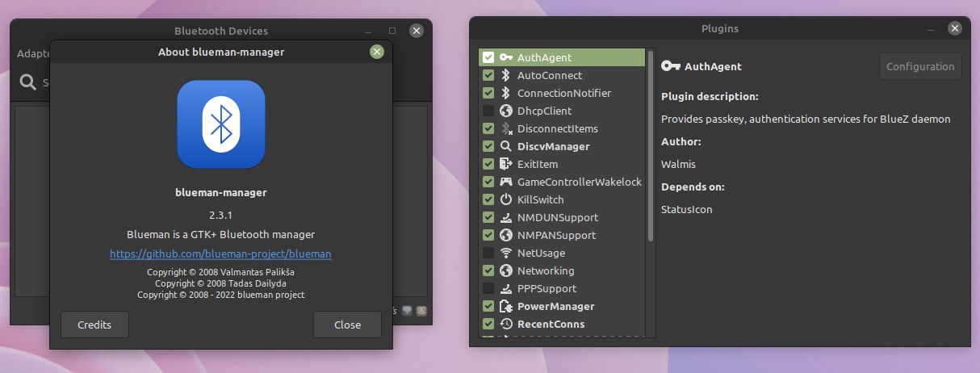The height and width of the screenshot is (373, 980).
Task: Select the PowerManager plugin name
Action: tap(556, 306)
